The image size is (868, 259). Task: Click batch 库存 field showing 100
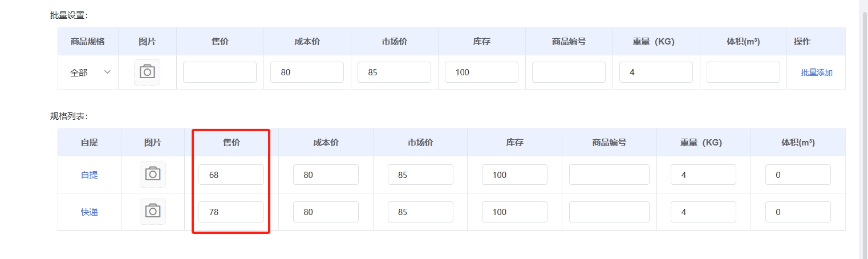point(481,72)
